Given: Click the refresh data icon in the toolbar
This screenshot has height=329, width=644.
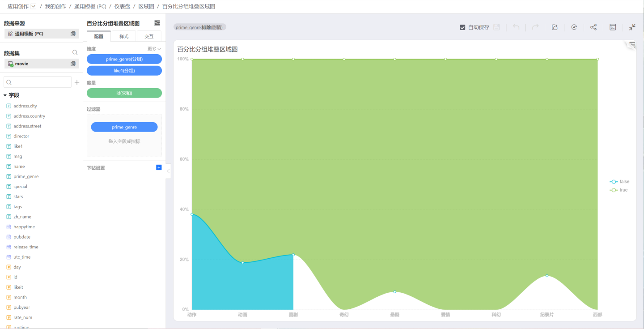Looking at the screenshot, I should tap(574, 27).
